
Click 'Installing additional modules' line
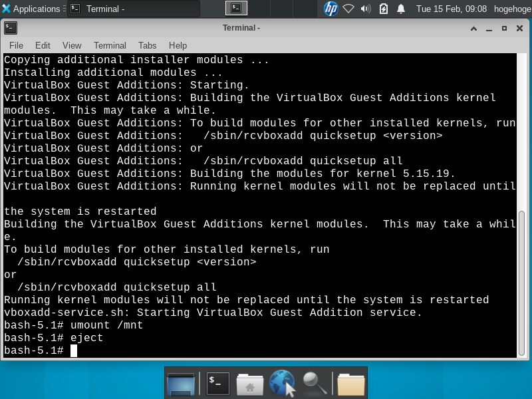tap(113, 72)
